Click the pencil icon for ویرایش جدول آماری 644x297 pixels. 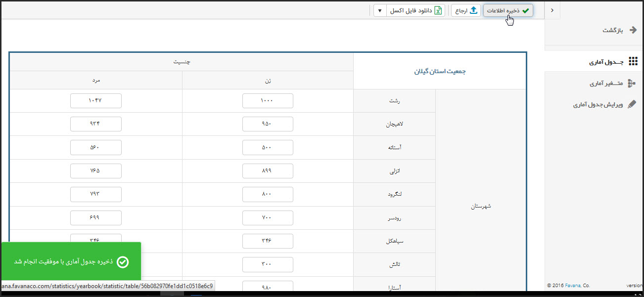tap(632, 105)
